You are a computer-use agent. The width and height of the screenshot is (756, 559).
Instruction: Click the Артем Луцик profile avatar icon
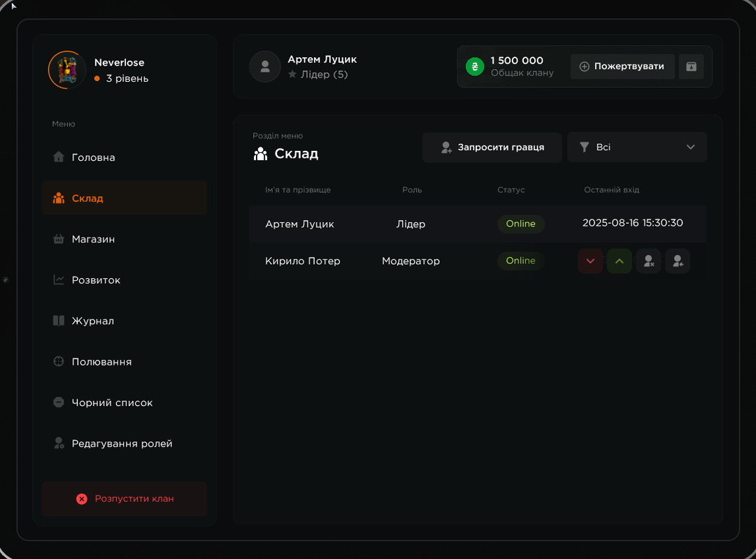point(265,66)
